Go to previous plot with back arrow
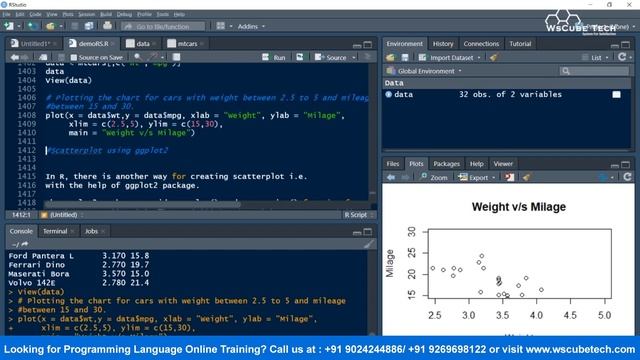Image resolution: width=640 pixels, height=360 pixels. [x=391, y=177]
